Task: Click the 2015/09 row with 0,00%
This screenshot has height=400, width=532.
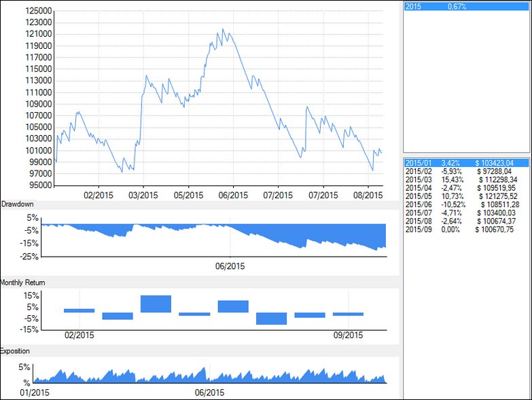Action: pos(465,230)
